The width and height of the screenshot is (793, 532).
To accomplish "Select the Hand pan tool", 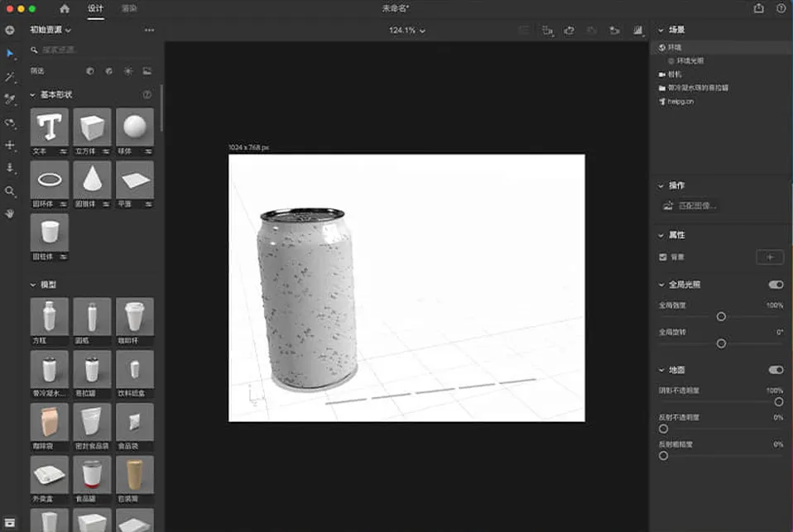I will click(x=10, y=213).
